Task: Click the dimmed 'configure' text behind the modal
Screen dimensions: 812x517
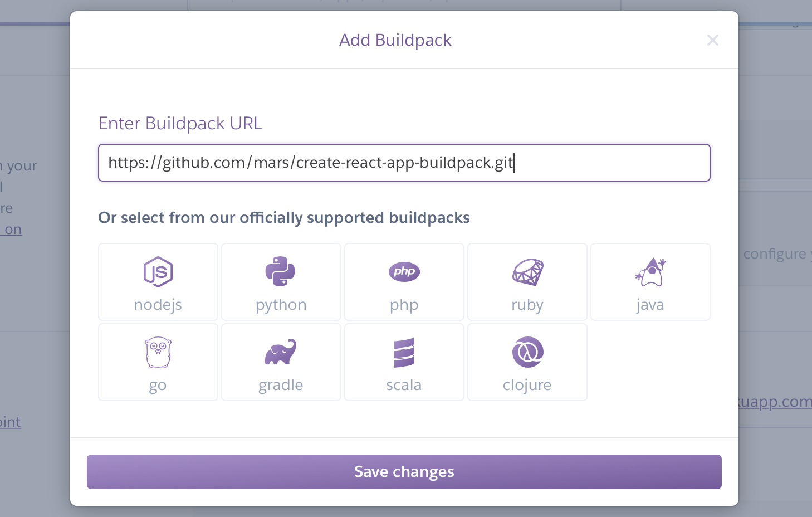Action: pos(775,254)
